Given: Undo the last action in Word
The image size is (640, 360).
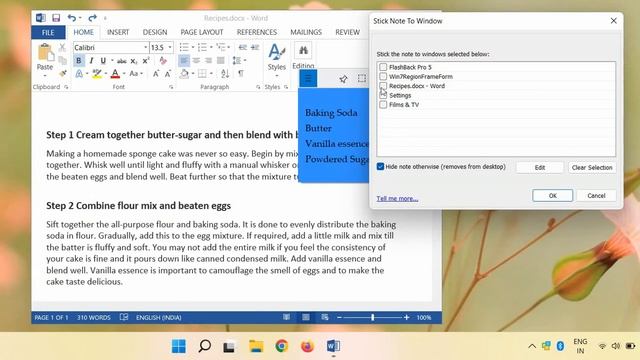Looking at the screenshot, I should point(72,18).
